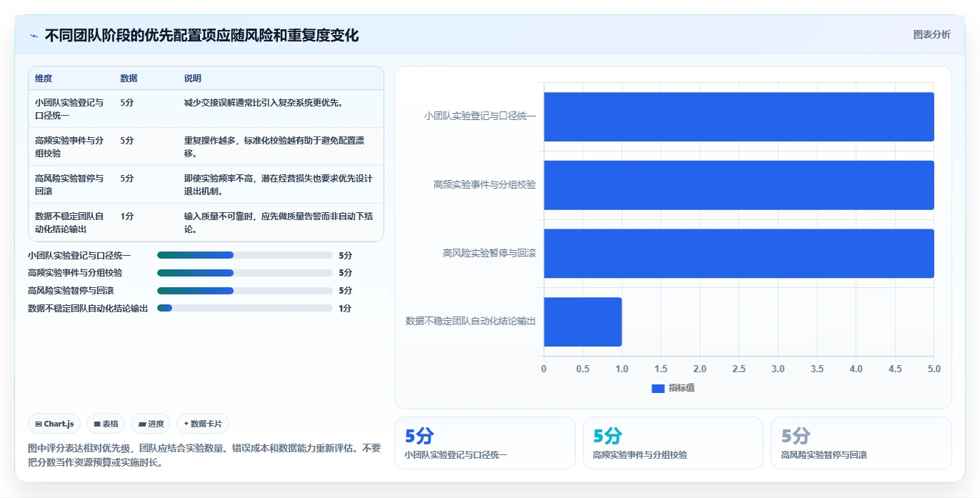Click the 指标值 legend label
Screen dimensions: 980x498
point(682,388)
